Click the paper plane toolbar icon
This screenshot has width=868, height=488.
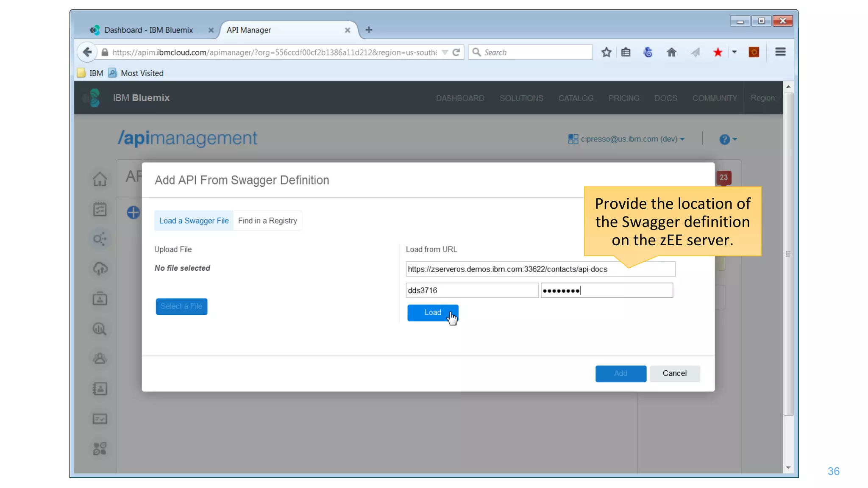tap(695, 52)
